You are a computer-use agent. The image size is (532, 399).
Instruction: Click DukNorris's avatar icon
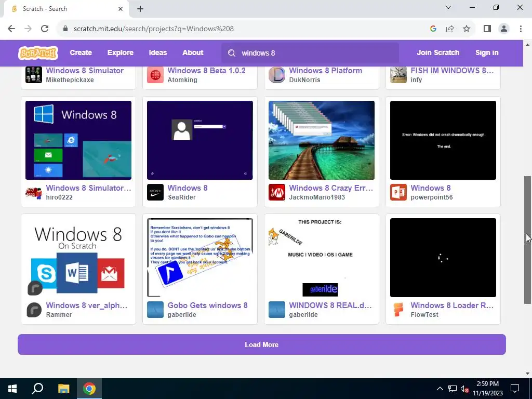(x=277, y=75)
